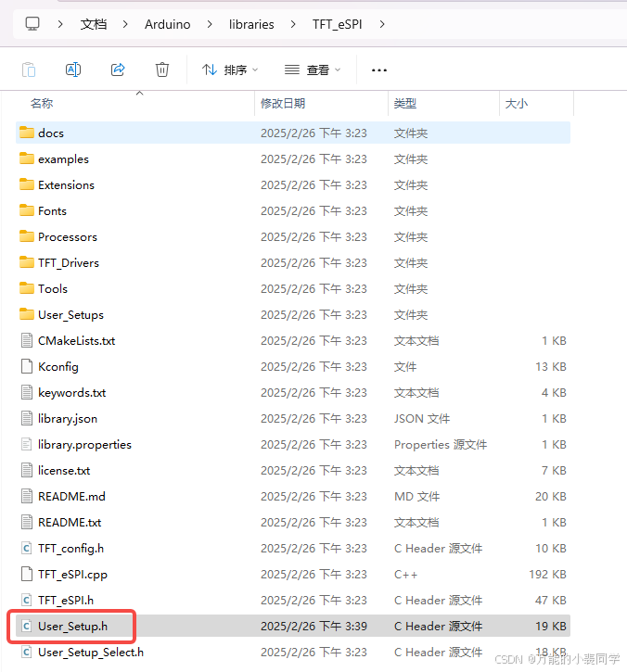Viewport: 627px width, 672px height.
Task: Select the examples folder icon
Action: coord(27,158)
